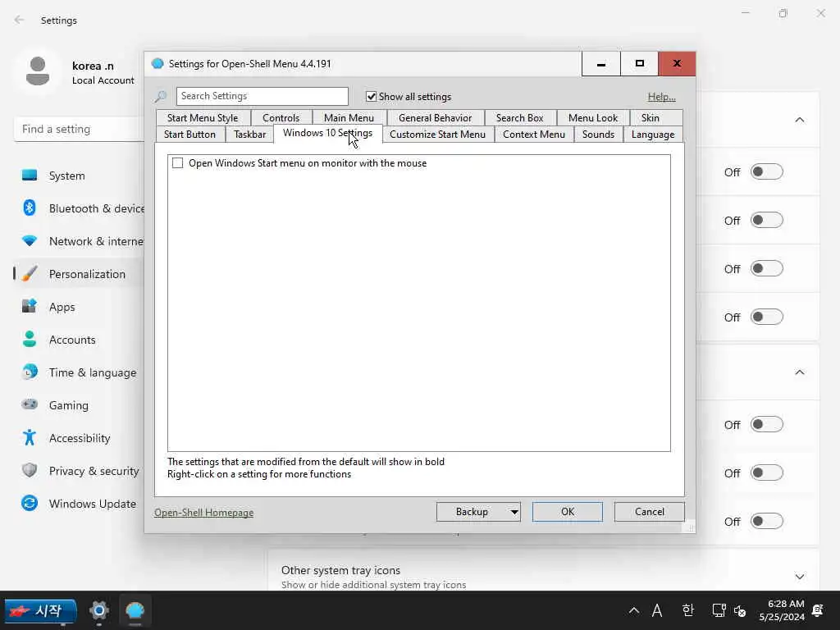This screenshot has width=840, height=630.
Task: Click the Search Settings input field
Action: [x=262, y=97]
